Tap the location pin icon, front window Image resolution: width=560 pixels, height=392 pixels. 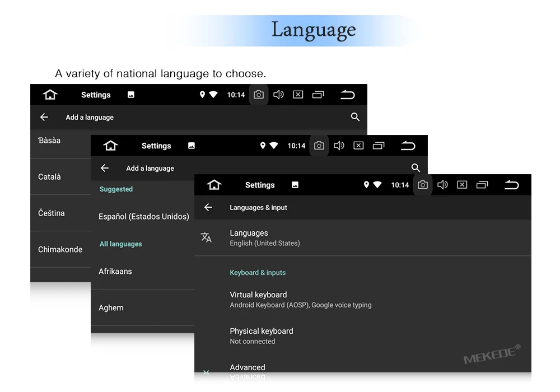point(366,185)
